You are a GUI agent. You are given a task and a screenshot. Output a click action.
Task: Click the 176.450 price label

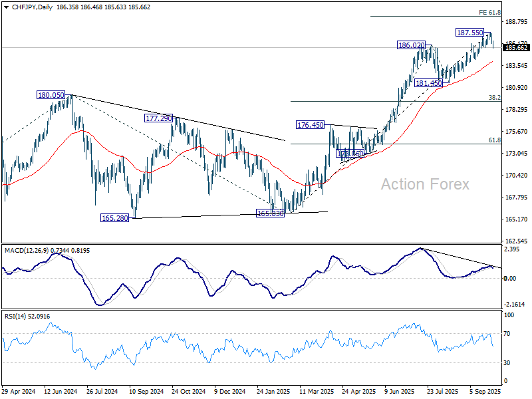(310, 125)
